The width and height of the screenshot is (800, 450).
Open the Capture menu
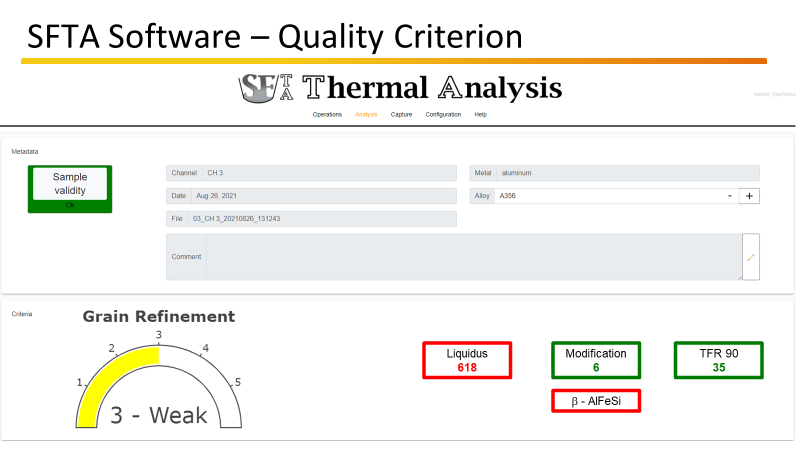point(401,115)
